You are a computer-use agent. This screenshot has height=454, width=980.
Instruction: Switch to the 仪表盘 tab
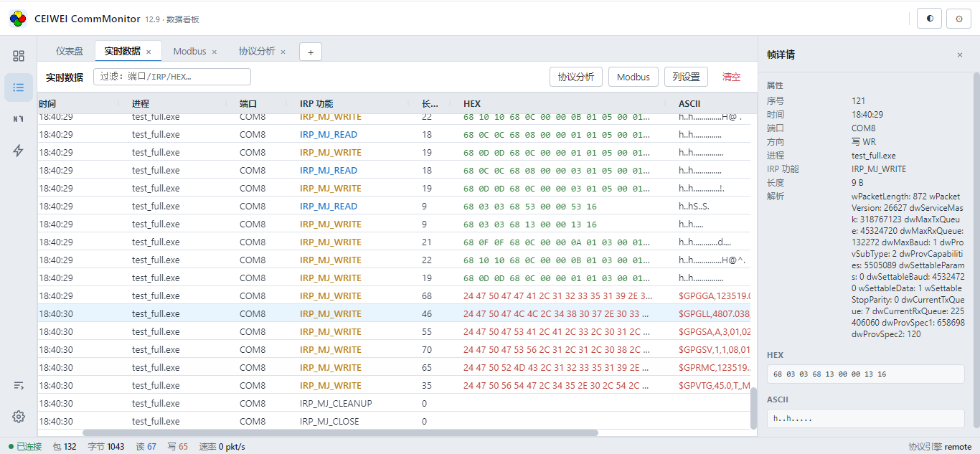coord(70,52)
